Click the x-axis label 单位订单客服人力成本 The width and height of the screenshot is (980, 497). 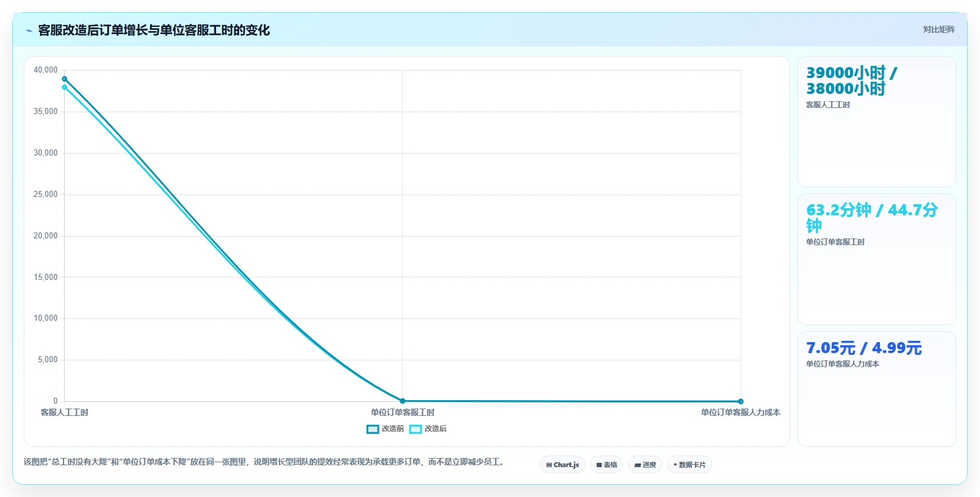[x=741, y=413]
